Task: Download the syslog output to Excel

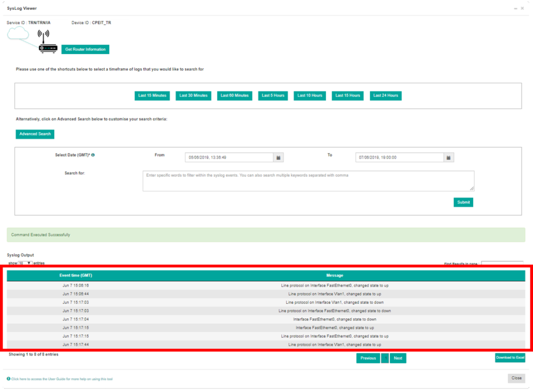Action: point(510,358)
